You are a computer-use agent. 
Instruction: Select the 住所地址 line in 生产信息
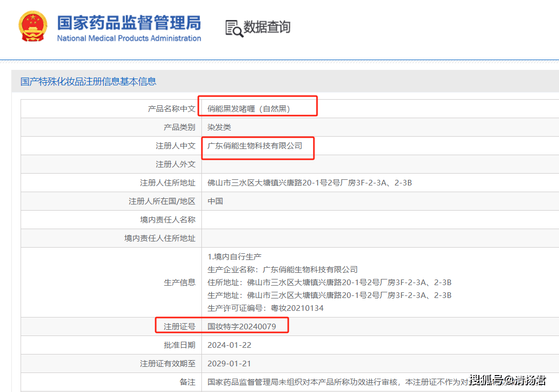(329, 282)
